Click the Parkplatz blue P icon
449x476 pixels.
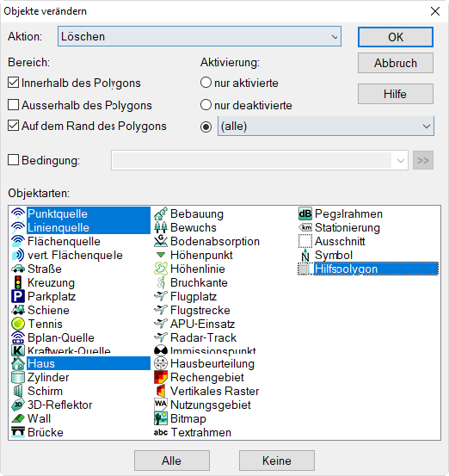click(17, 296)
